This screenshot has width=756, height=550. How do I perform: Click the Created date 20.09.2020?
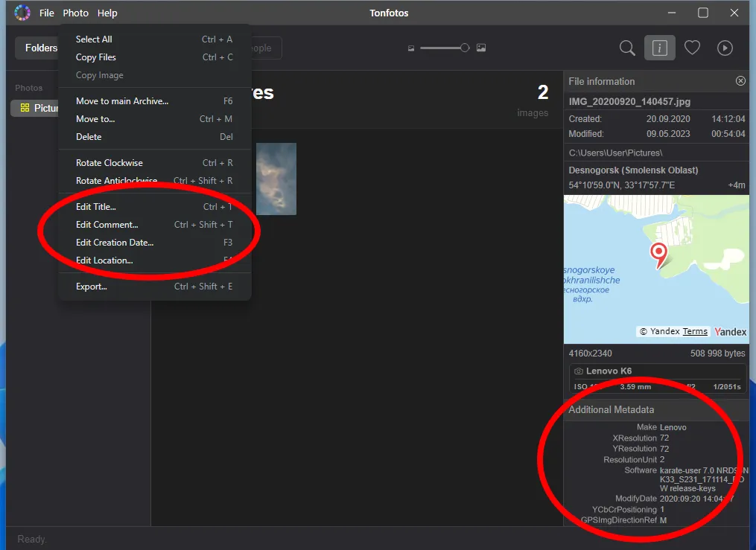pyautogui.click(x=668, y=119)
